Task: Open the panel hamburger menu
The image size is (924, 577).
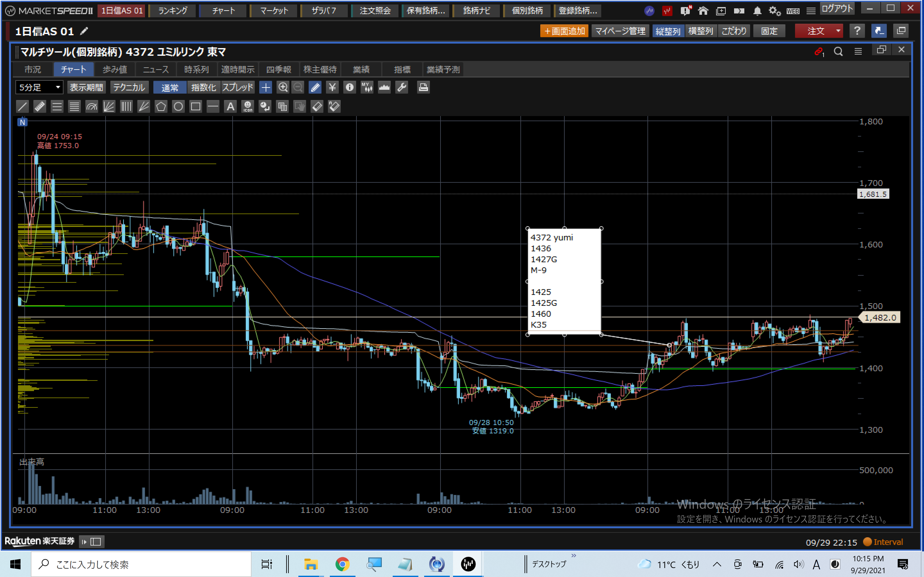Action: pyautogui.click(x=858, y=51)
